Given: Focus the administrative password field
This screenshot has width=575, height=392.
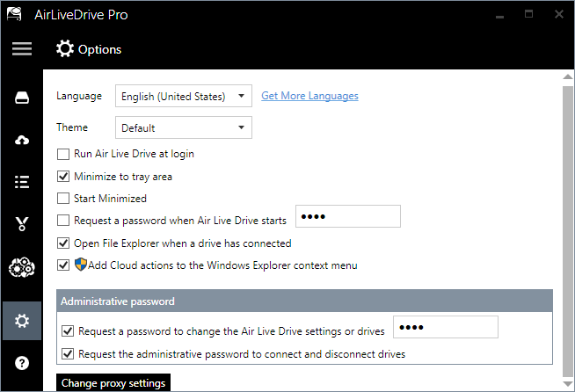Looking at the screenshot, I should click(446, 328).
